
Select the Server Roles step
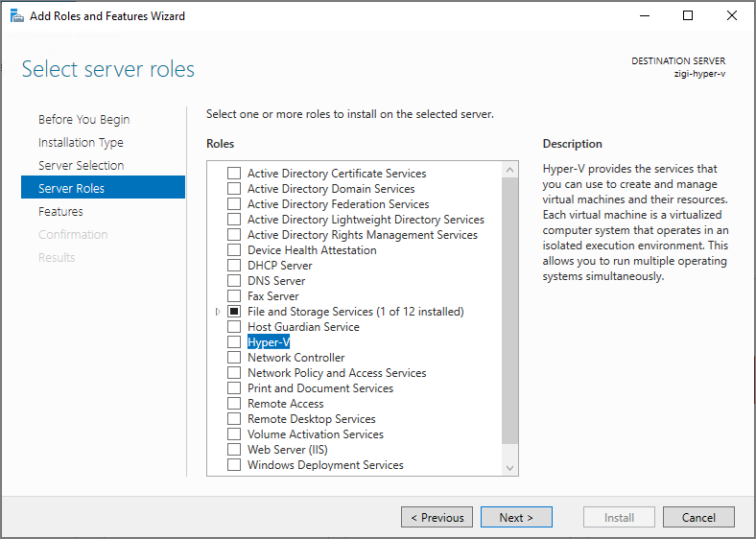104,188
